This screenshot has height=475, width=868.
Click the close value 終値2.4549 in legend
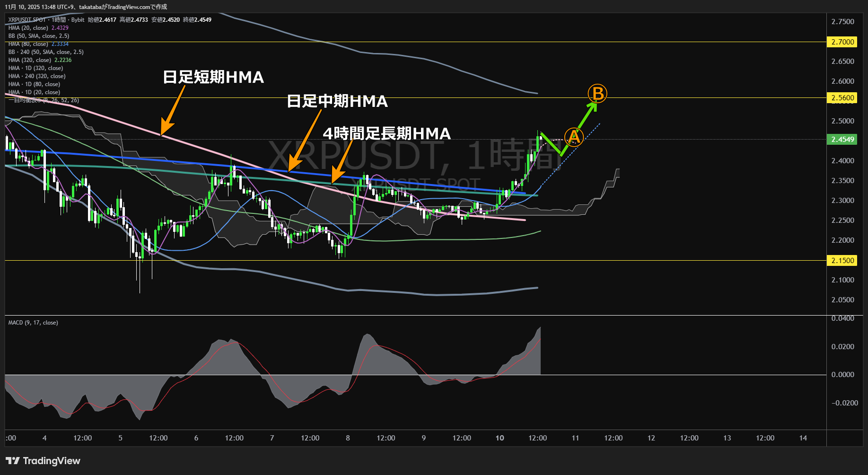pyautogui.click(x=197, y=20)
